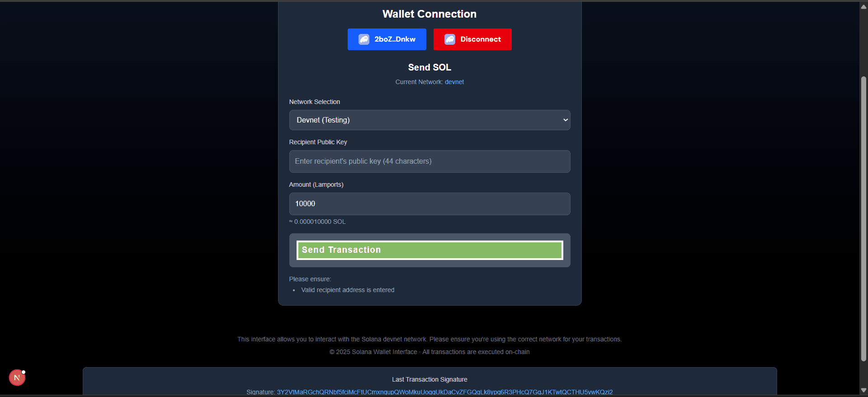
Task: Click the Recipient Public Key label
Action: 318,142
